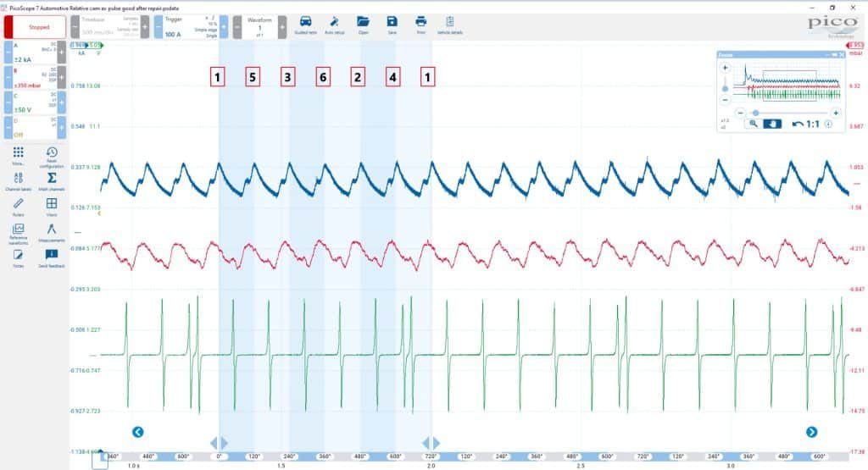Open Guided tests car icon
This screenshot has height=470, width=868.
305,25
